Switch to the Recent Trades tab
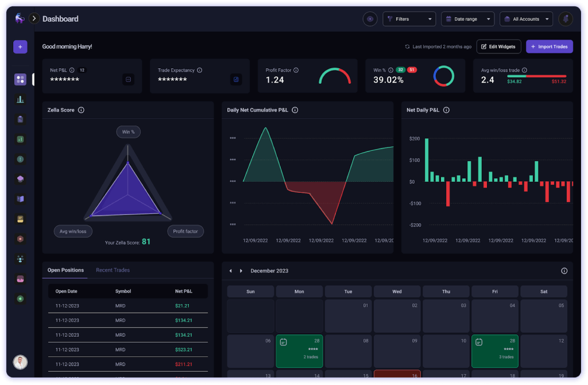 113,270
